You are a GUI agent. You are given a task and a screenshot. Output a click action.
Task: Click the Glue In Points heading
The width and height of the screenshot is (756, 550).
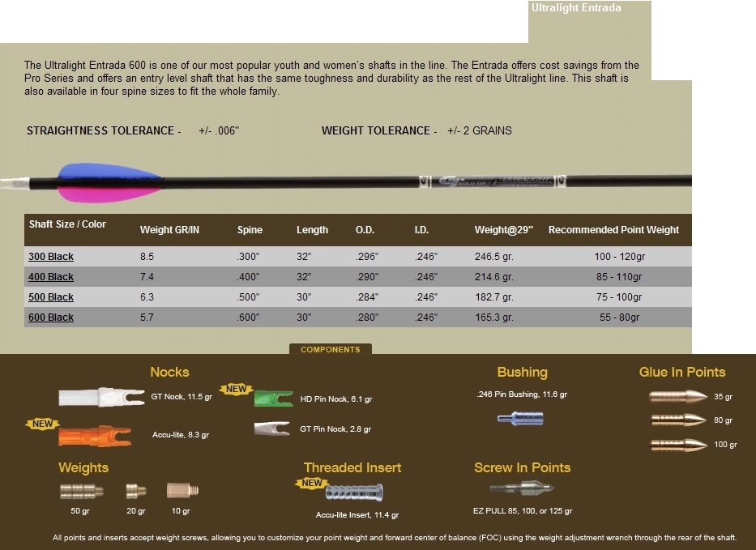tap(682, 372)
